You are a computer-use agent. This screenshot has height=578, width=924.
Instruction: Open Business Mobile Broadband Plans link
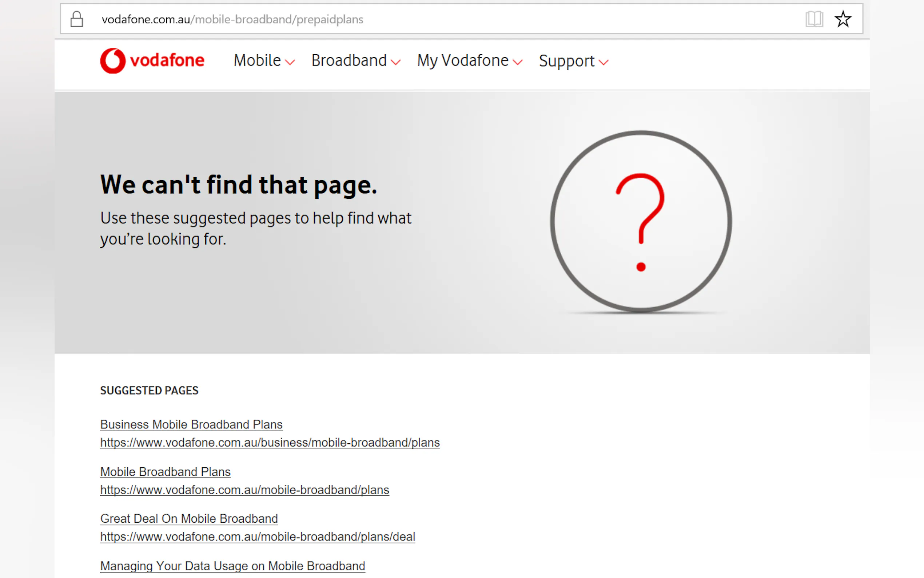(x=191, y=424)
